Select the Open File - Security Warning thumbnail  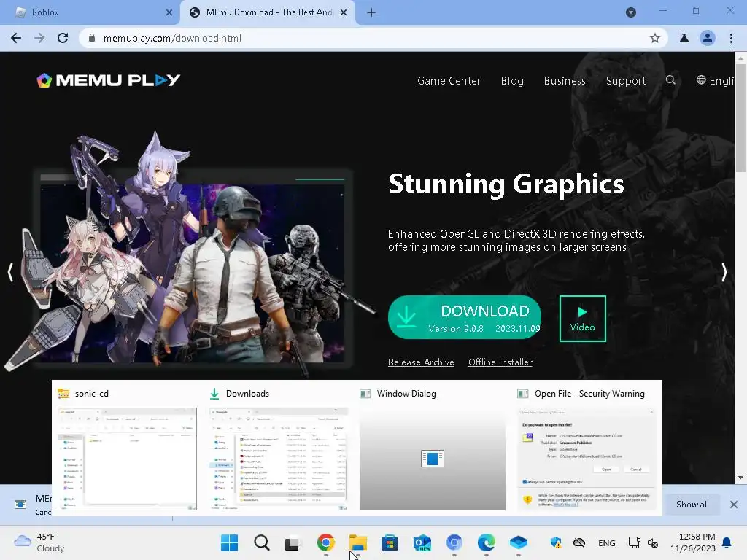(587, 459)
